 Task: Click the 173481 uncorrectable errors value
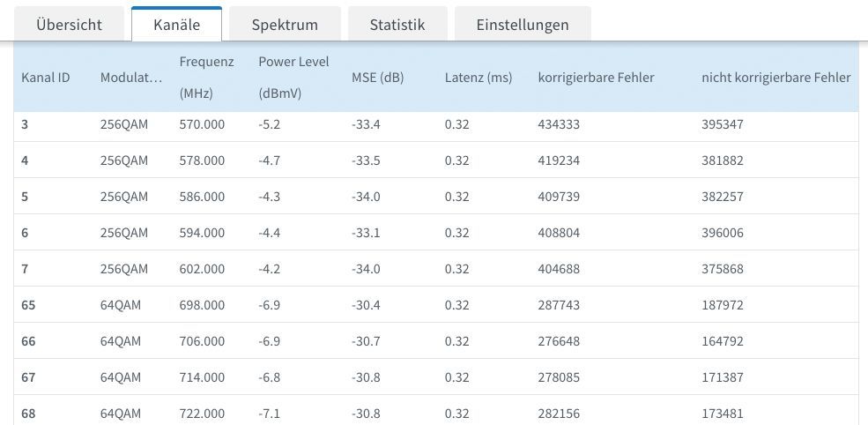pyautogui.click(x=723, y=414)
